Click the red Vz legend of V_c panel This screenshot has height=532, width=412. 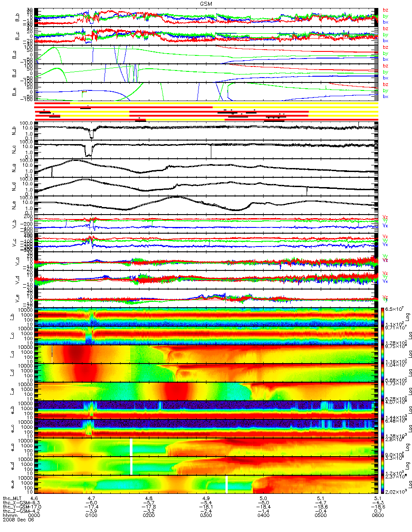click(x=385, y=237)
